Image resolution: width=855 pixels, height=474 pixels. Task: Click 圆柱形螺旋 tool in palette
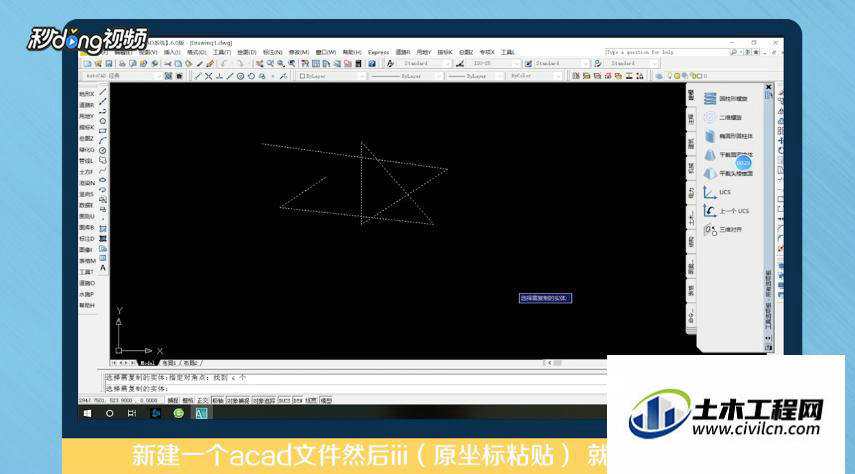click(726, 99)
